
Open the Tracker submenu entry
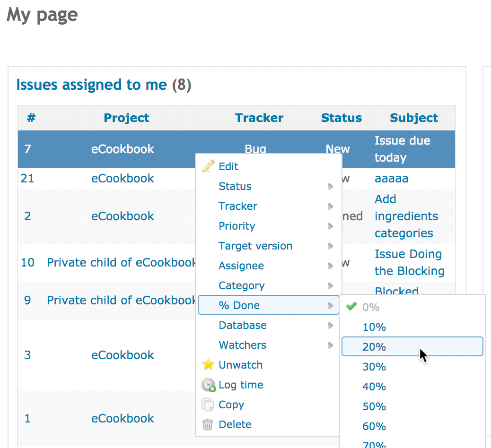pyautogui.click(x=268, y=206)
